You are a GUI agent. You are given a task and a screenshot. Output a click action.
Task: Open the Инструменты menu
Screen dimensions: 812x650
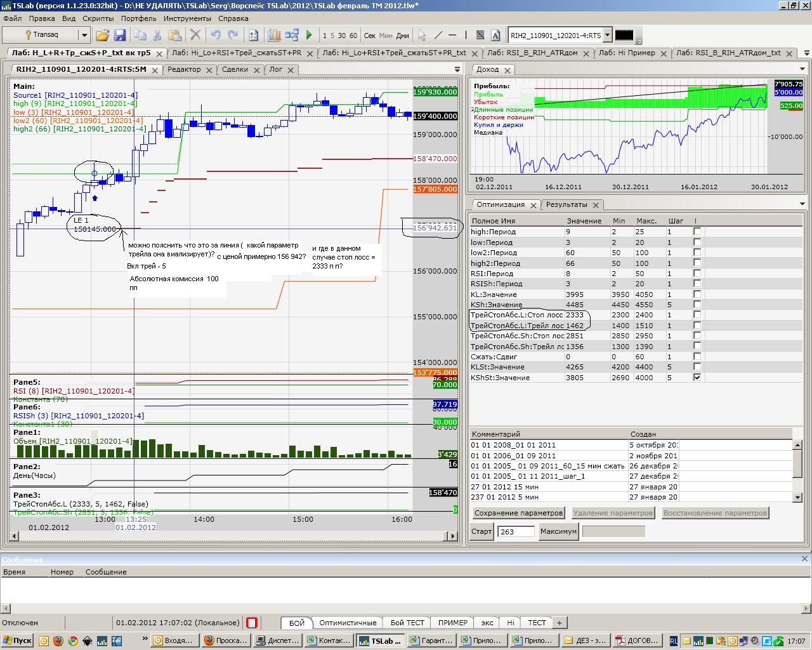pos(187,18)
